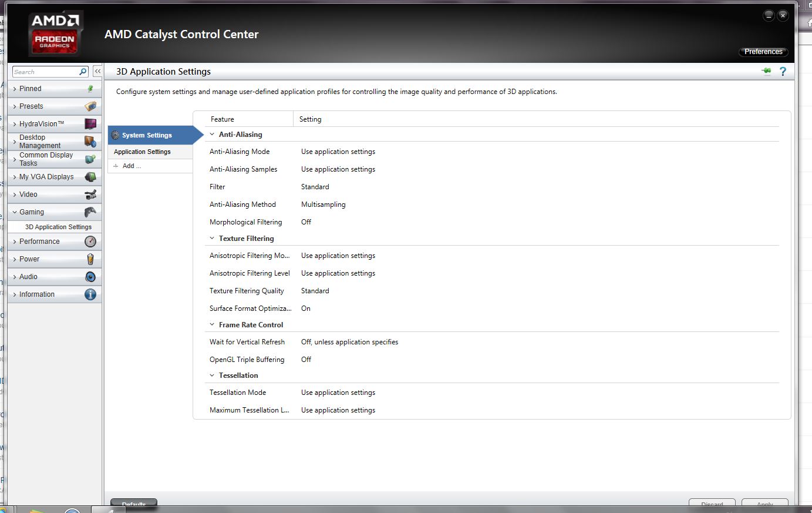Click the Pinned pushpin icon
Image resolution: width=812 pixels, height=513 pixels.
tap(90, 89)
